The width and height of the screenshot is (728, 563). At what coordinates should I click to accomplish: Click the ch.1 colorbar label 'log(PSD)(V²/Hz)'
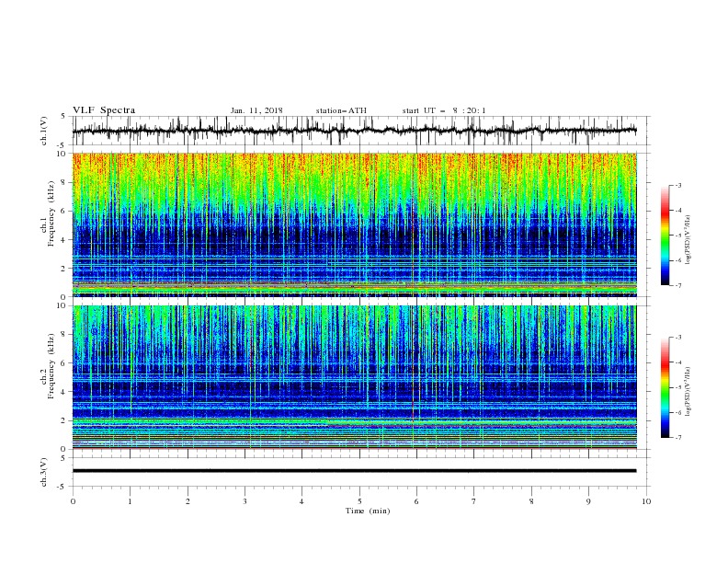click(688, 240)
